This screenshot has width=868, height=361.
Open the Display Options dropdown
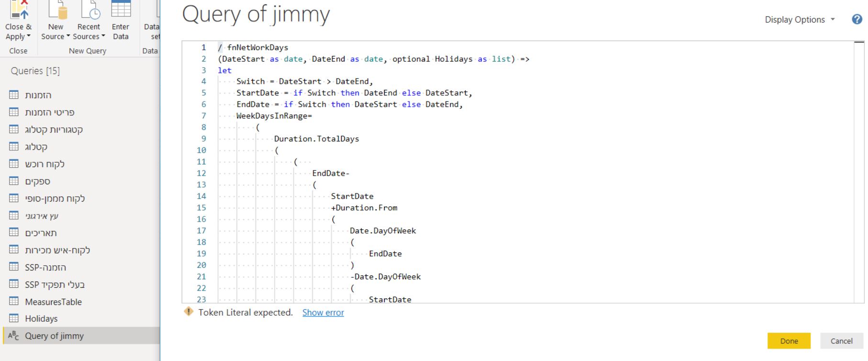[x=800, y=20]
